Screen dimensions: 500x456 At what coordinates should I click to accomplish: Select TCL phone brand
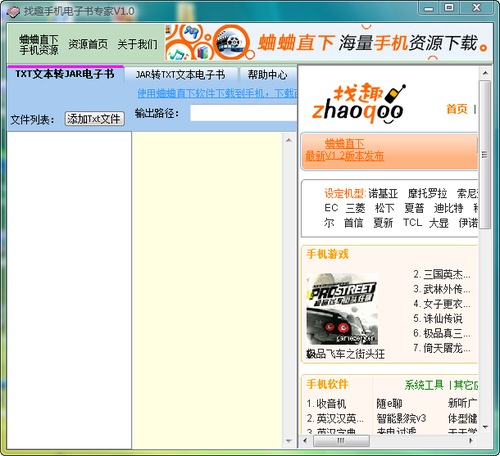[412, 222]
